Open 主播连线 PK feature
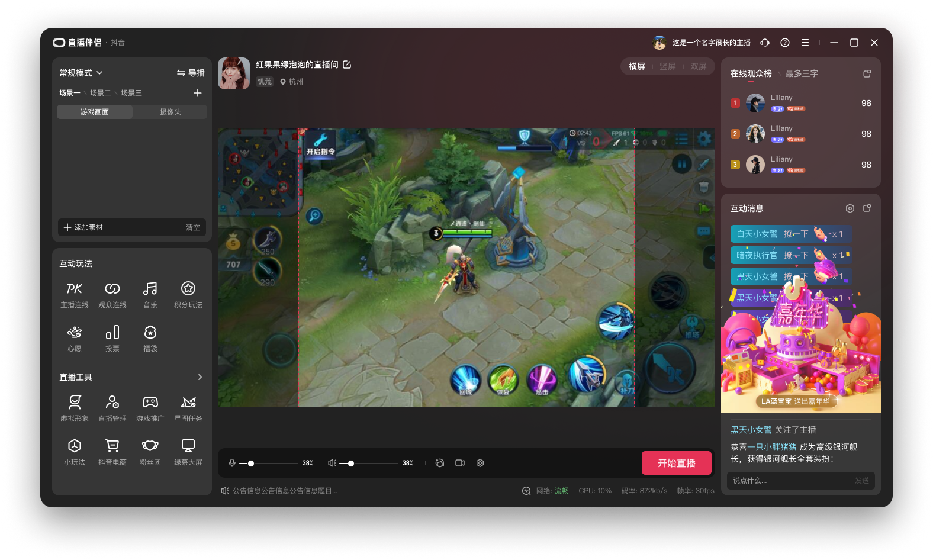933x560 pixels. [x=75, y=295]
